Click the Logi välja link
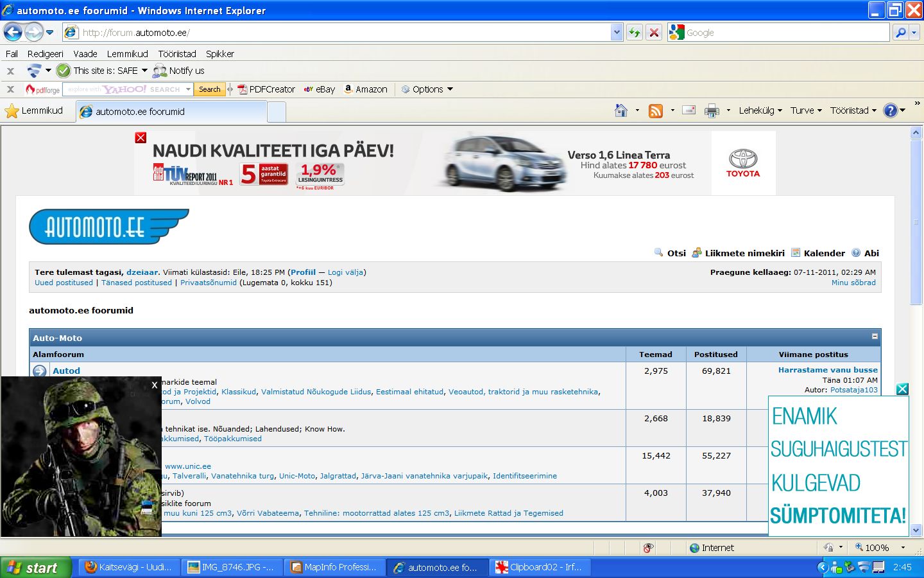This screenshot has width=924, height=578. pyautogui.click(x=345, y=272)
